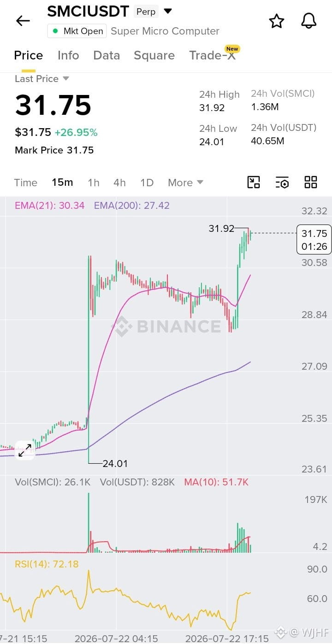The height and width of the screenshot is (644, 332).
Task: Switch to the Price tab
Action: pyautogui.click(x=28, y=55)
